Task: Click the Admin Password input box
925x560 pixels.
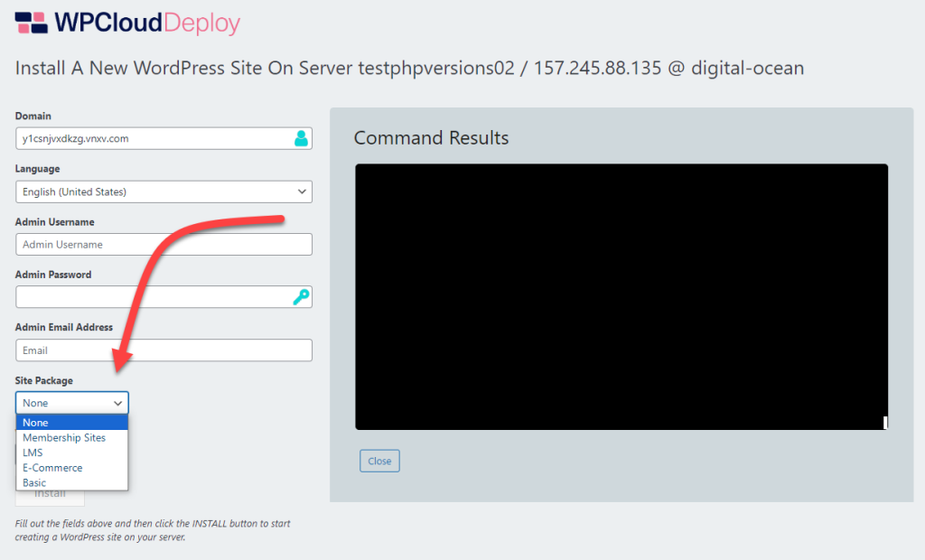Action: (x=152, y=297)
